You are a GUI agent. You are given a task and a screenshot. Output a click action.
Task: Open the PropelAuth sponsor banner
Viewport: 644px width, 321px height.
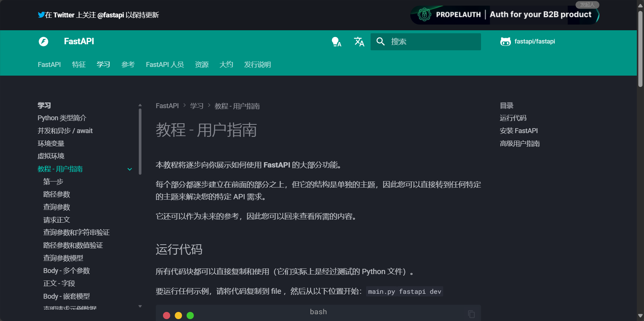click(504, 15)
